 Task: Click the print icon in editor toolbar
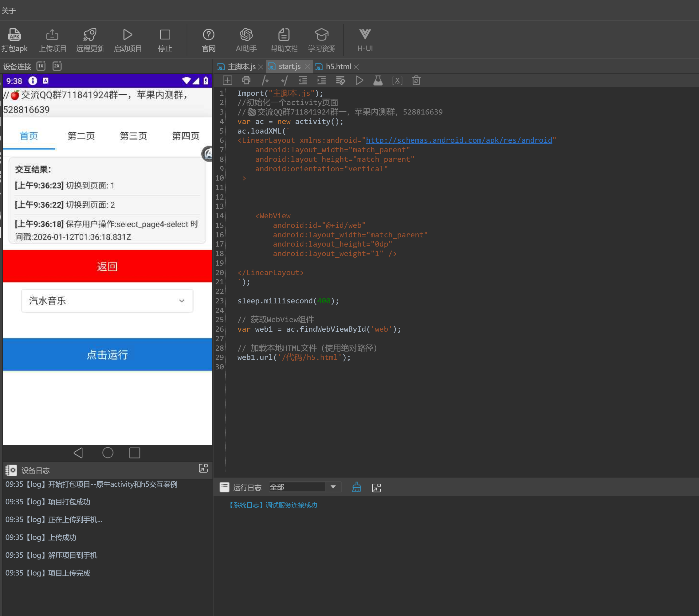[246, 81]
